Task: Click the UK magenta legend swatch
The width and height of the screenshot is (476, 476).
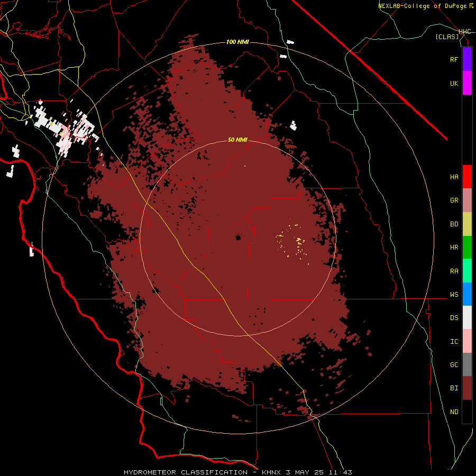Action: [467, 83]
